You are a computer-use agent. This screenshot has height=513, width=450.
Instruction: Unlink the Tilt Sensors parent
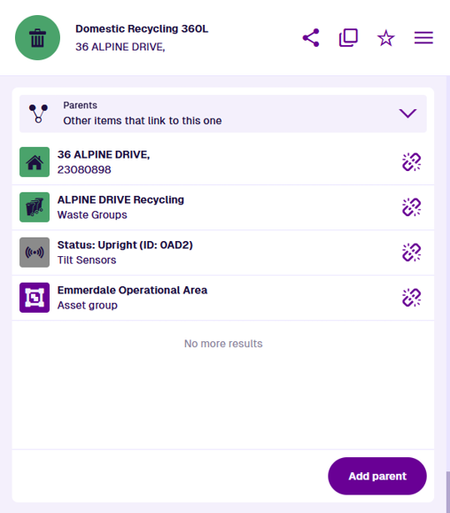coord(412,252)
